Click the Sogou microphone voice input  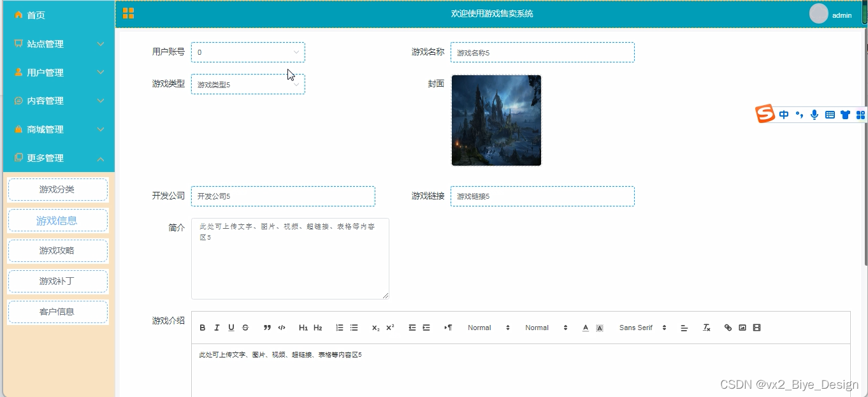[814, 115]
